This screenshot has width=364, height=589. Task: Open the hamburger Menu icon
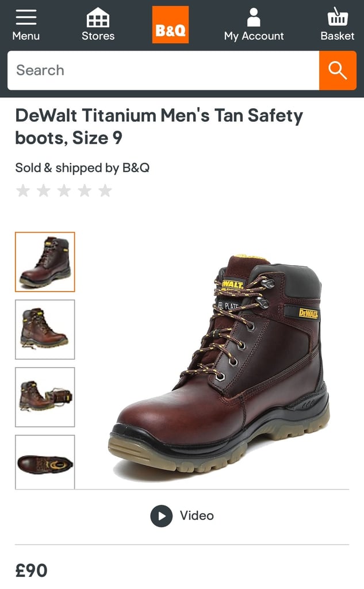coord(26,17)
